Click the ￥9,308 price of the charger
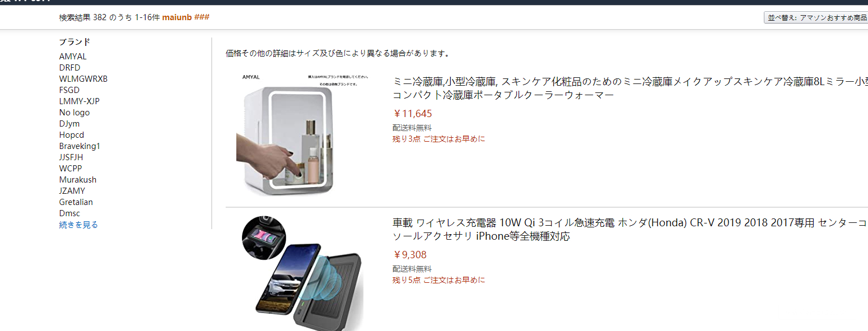This screenshot has width=868, height=331. tap(410, 255)
